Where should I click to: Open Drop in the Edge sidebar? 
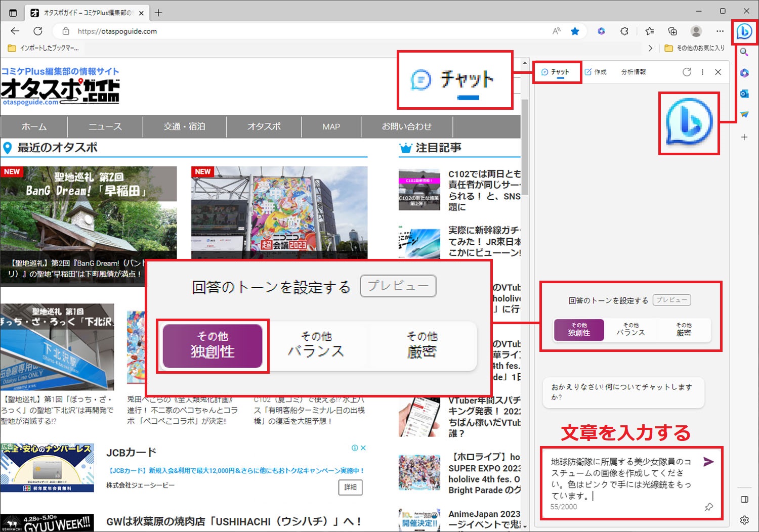click(x=744, y=114)
